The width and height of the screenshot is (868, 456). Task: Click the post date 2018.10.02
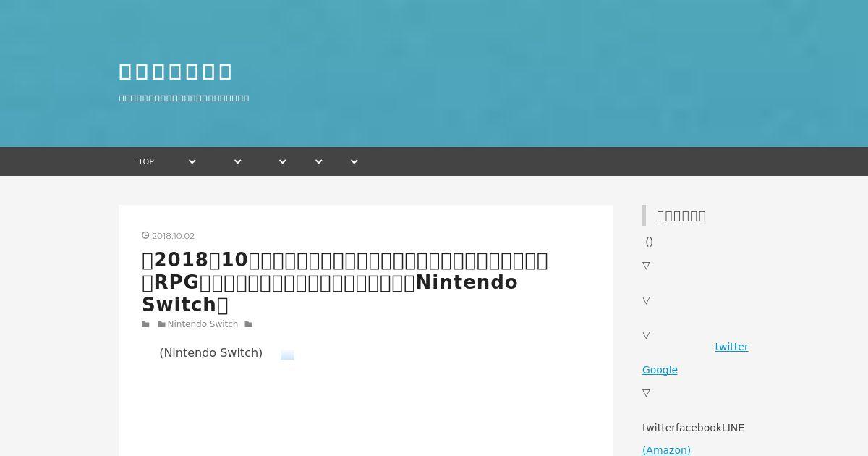click(173, 236)
